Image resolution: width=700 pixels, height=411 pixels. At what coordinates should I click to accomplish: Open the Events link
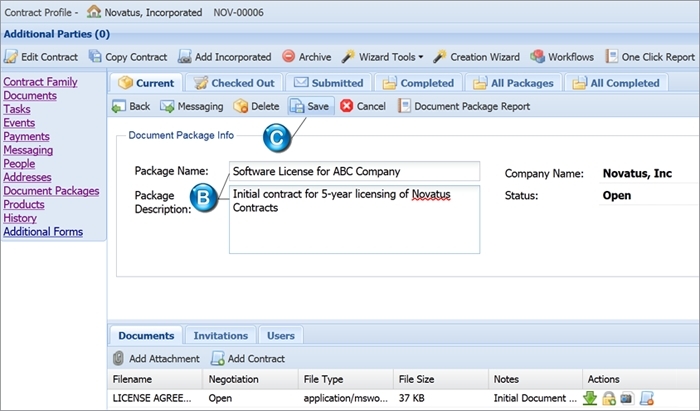(x=19, y=123)
